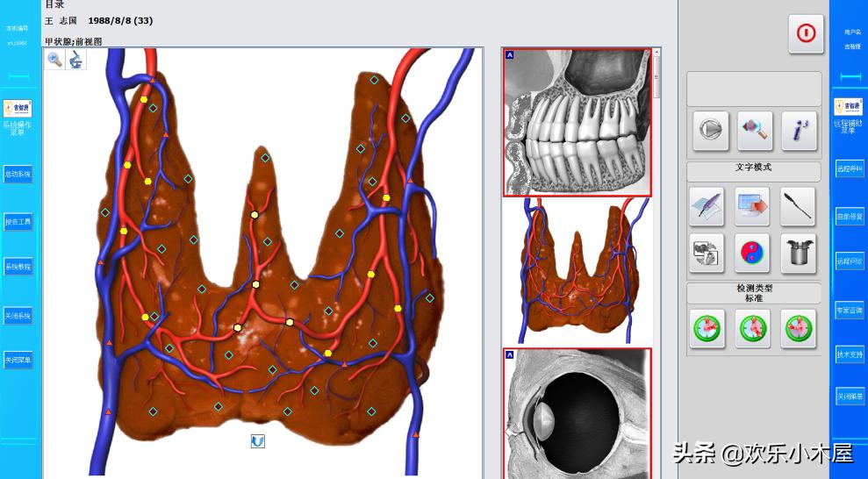Image resolution: width=868 pixels, height=479 pixels.
Task: Click the last green detection-type dial icon
Action: pos(799,329)
